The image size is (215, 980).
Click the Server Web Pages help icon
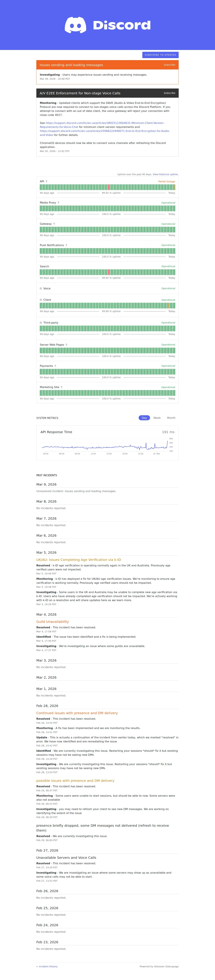tap(66, 345)
